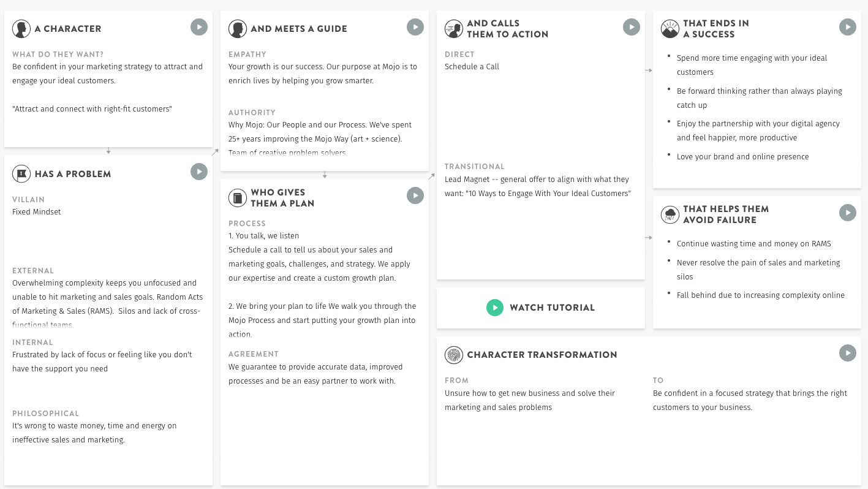Viewport: 868px width, 489px height.
Task: Play the Character Transformation video
Action: click(x=847, y=352)
